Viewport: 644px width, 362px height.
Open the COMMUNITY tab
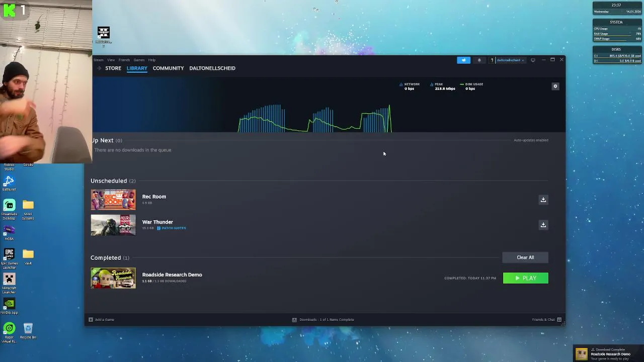coord(168,68)
